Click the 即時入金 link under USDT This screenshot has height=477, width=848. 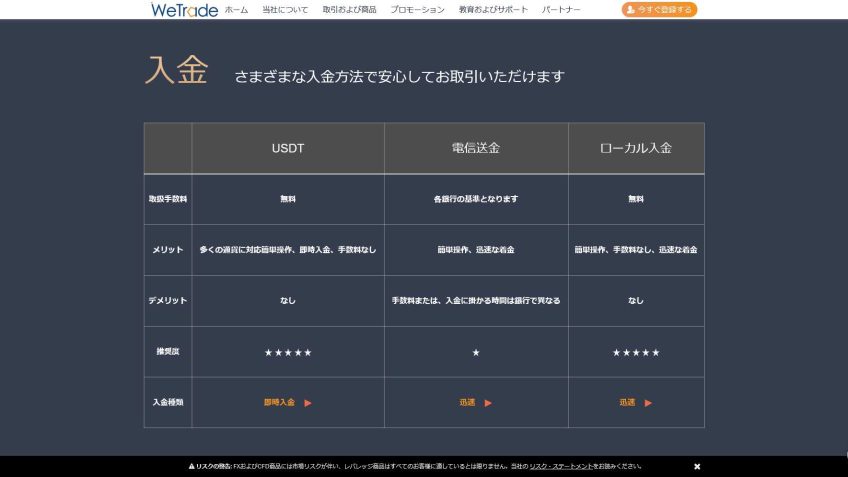pos(279,403)
